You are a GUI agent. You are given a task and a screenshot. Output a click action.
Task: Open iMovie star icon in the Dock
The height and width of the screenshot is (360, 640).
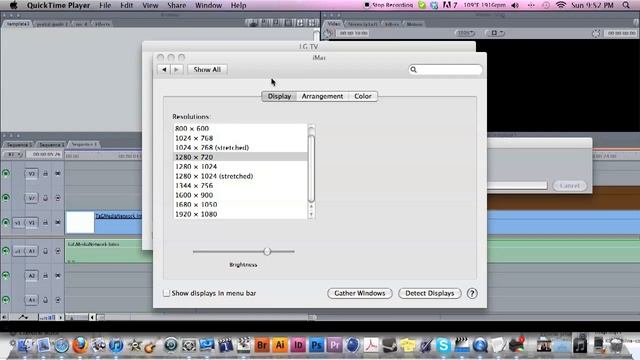point(134,345)
